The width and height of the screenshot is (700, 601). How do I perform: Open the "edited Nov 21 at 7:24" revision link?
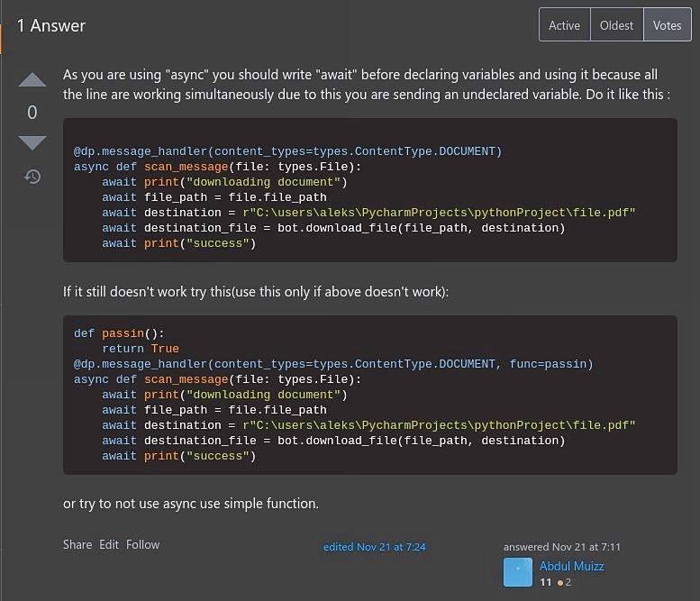(374, 547)
